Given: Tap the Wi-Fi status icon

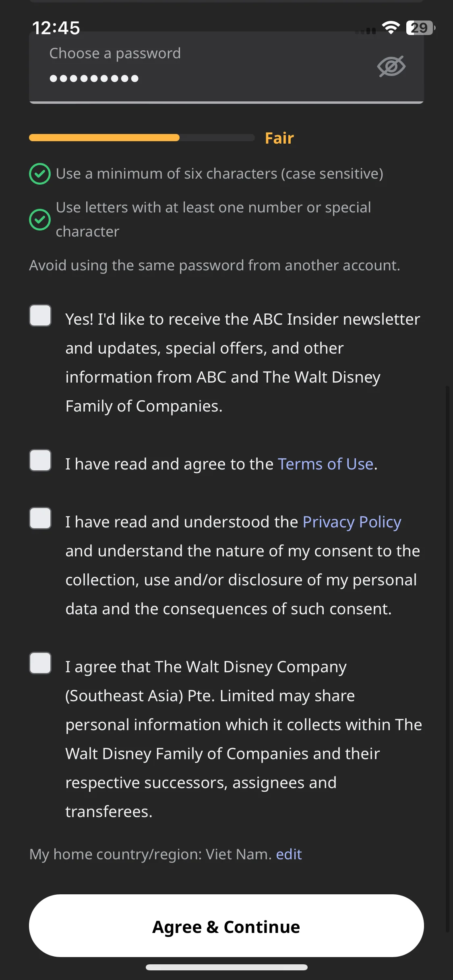Looking at the screenshot, I should [391, 27].
